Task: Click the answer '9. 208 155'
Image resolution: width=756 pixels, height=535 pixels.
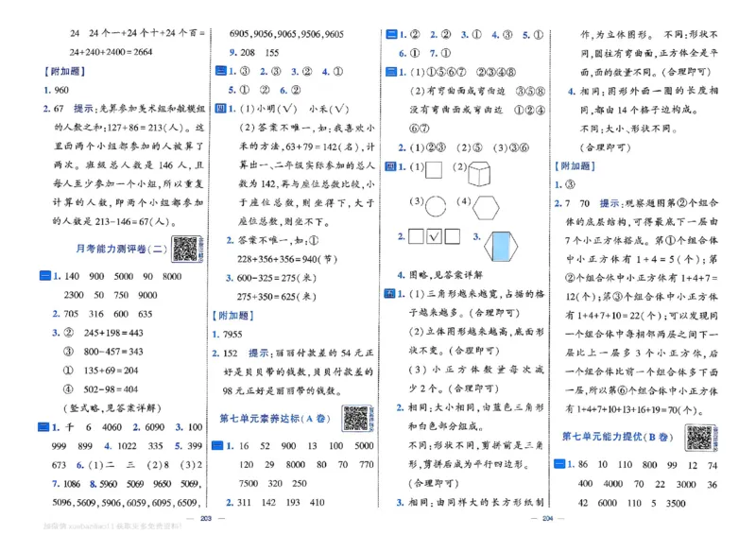Action: coord(254,53)
